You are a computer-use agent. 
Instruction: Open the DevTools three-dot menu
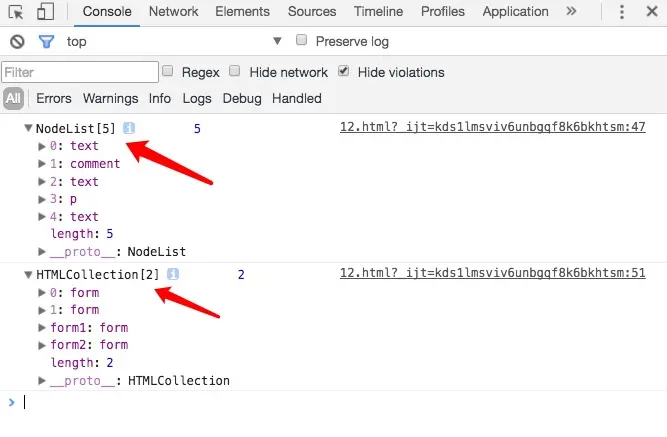pyautogui.click(x=621, y=11)
